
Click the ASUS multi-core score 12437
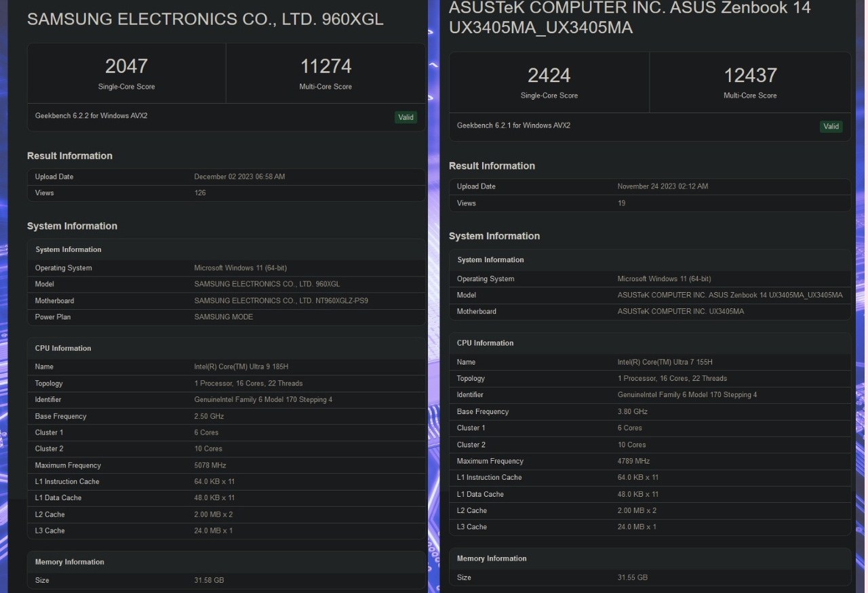tap(750, 75)
